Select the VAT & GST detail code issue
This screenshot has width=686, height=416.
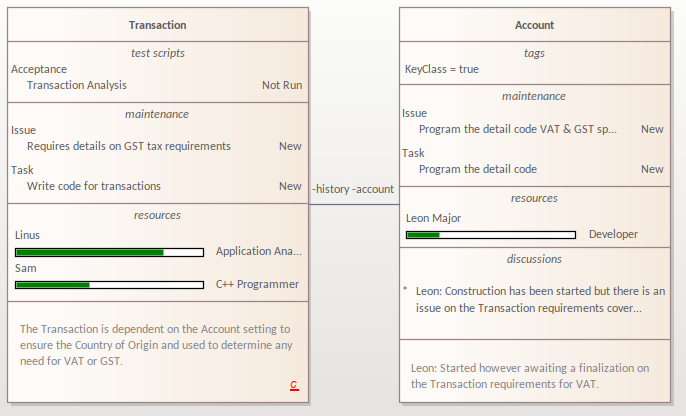517,129
